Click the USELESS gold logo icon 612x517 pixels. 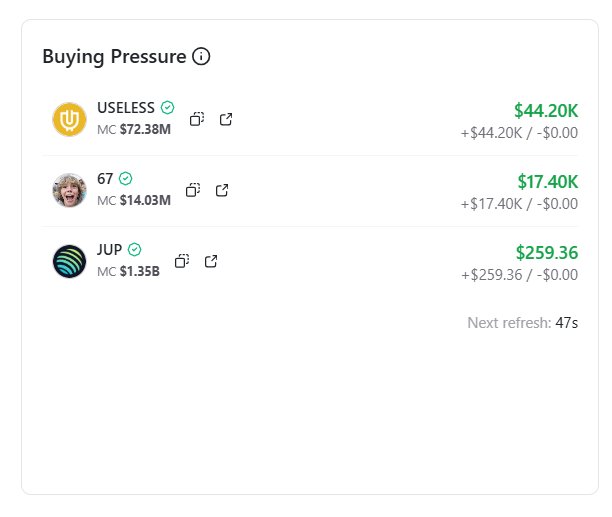point(69,120)
